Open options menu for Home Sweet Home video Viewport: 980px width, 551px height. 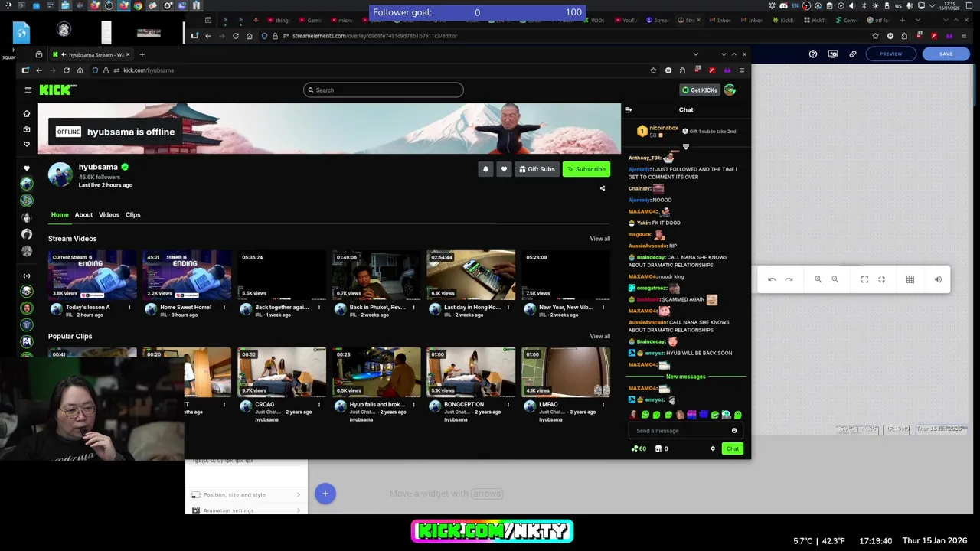pyautogui.click(x=224, y=308)
